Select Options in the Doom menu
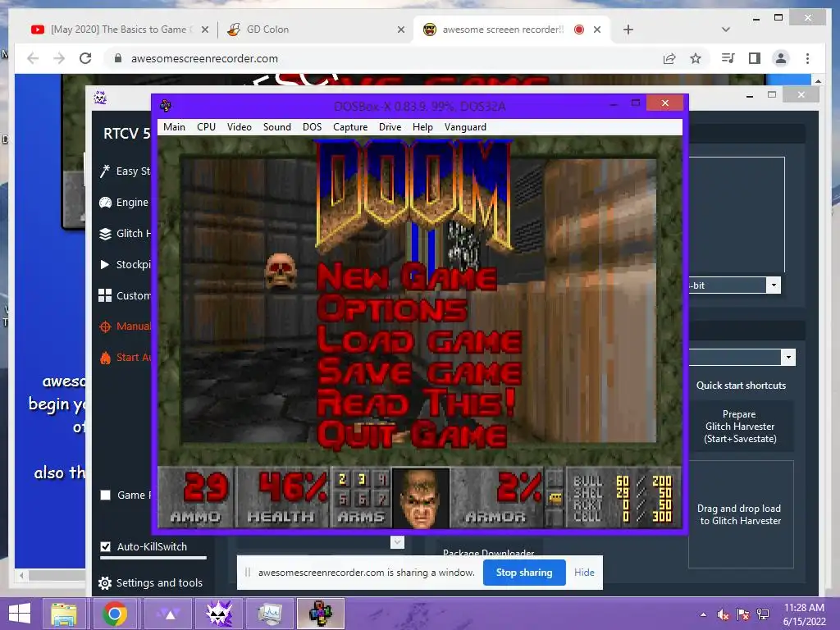 tap(392, 309)
